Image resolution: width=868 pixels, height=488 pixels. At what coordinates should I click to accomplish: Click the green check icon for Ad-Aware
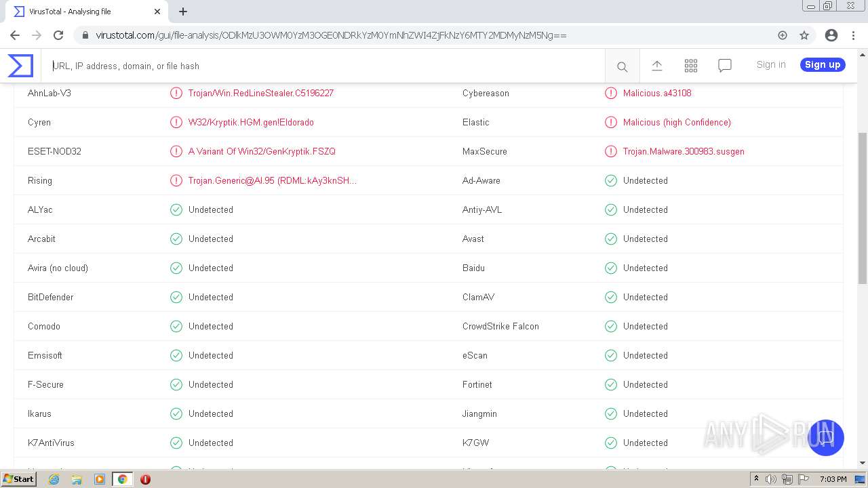611,180
